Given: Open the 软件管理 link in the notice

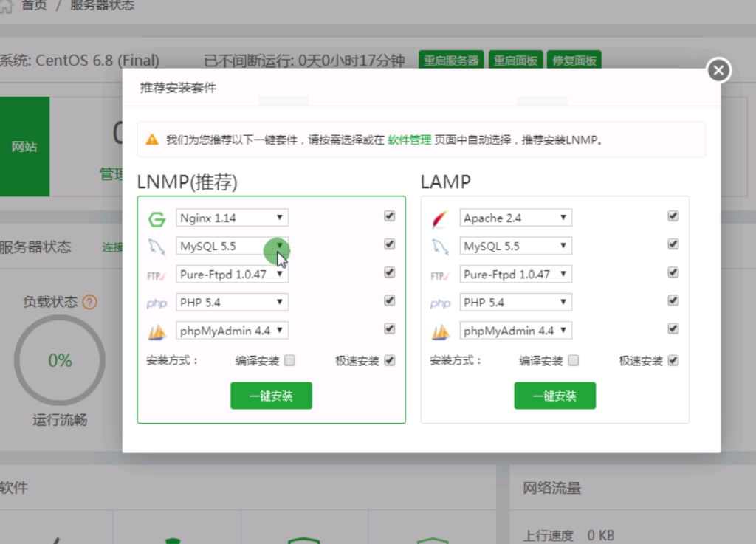Looking at the screenshot, I should [x=409, y=139].
